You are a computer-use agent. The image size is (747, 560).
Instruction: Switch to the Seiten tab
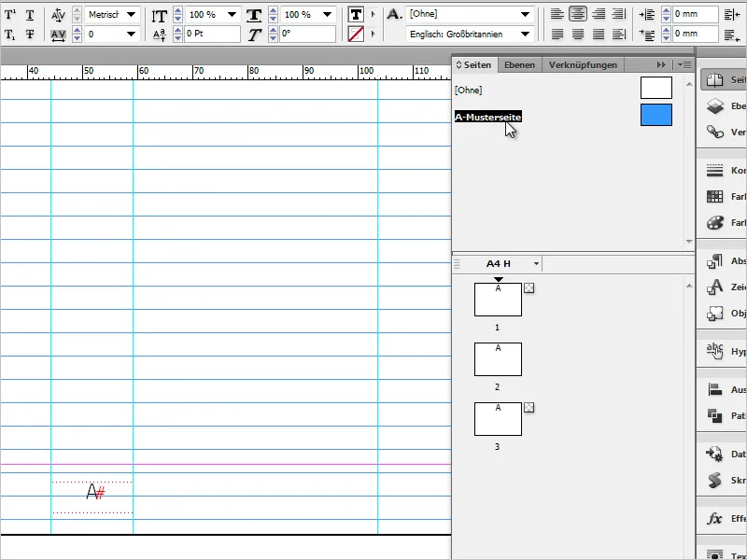pyautogui.click(x=474, y=64)
